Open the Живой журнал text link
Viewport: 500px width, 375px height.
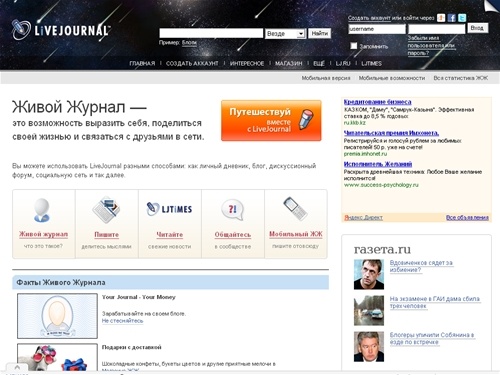pyautogui.click(x=43, y=234)
